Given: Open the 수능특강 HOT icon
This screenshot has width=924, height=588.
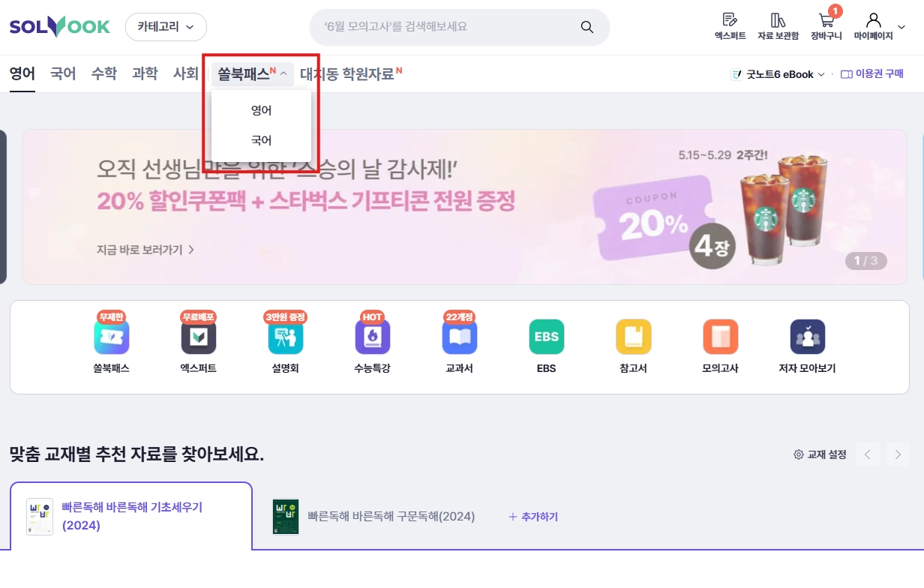Looking at the screenshot, I should [373, 337].
